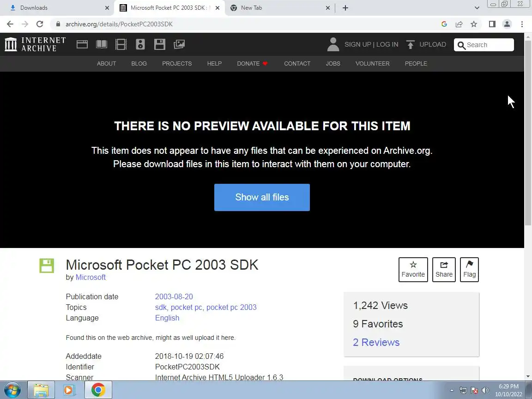This screenshot has height=399, width=532.
Task: Open the sdk topic link
Action: pyautogui.click(x=161, y=308)
